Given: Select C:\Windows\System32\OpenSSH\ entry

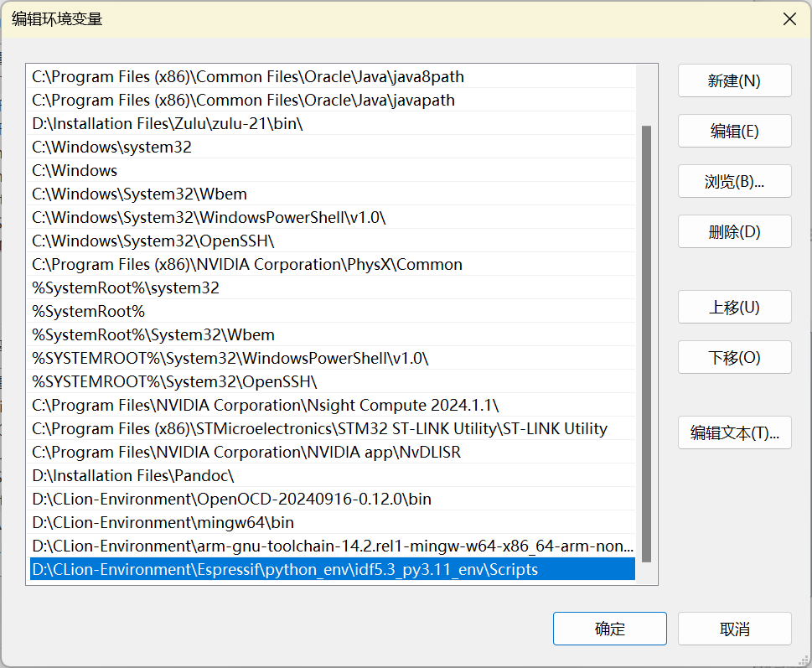Looking at the screenshot, I should pos(333,241).
